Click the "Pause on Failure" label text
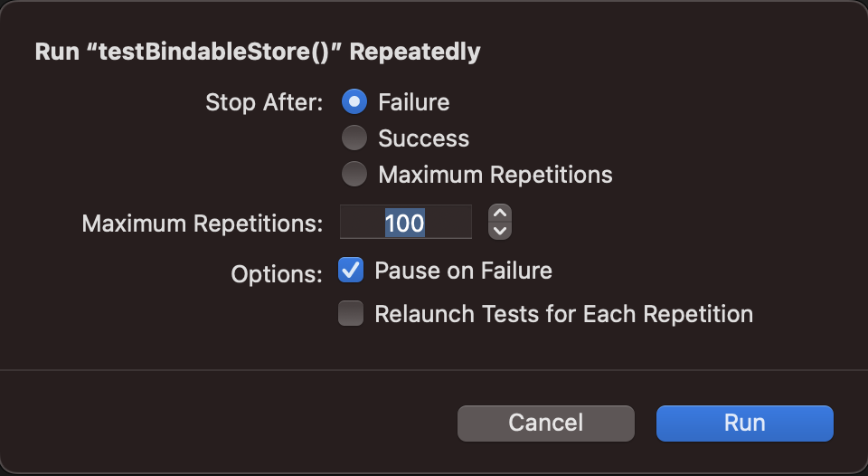The height and width of the screenshot is (476, 868). (x=463, y=270)
